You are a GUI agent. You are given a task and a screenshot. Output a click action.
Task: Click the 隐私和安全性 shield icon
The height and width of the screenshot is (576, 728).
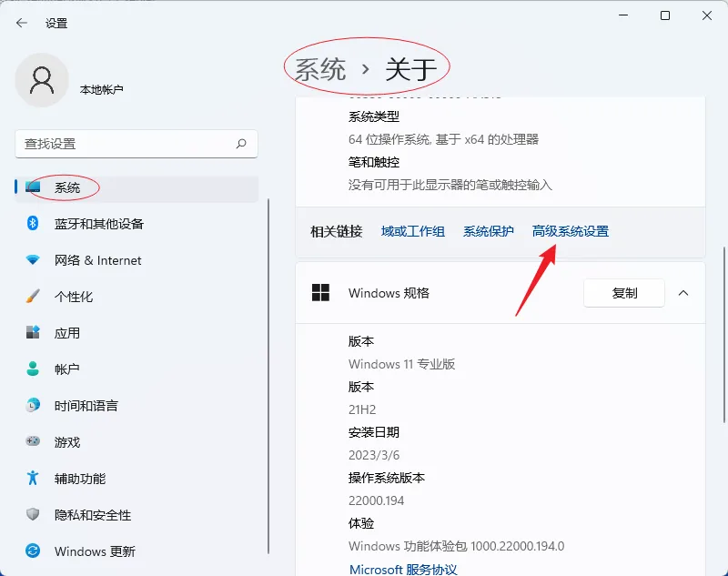(33, 514)
